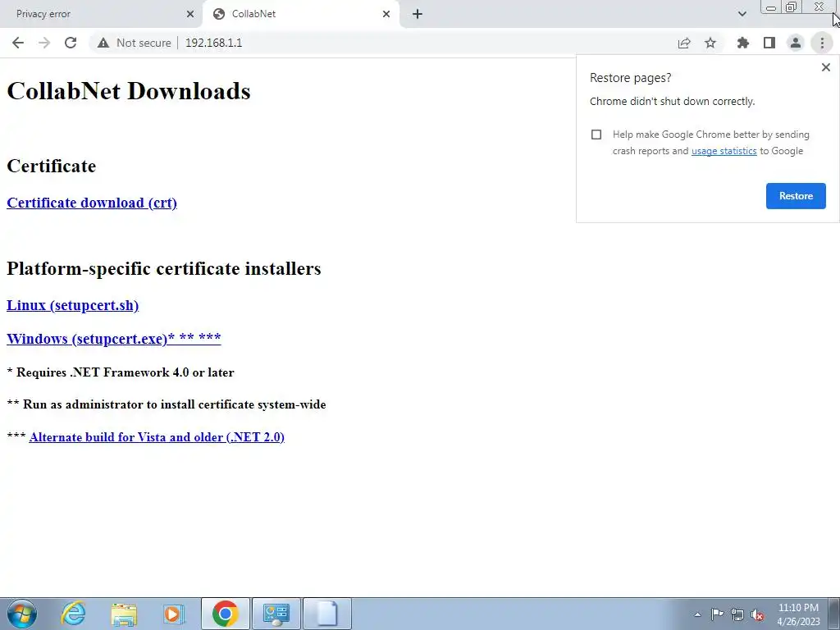The height and width of the screenshot is (630, 840).
Task: Click the network tray icon
Action: (x=737, y=614)
